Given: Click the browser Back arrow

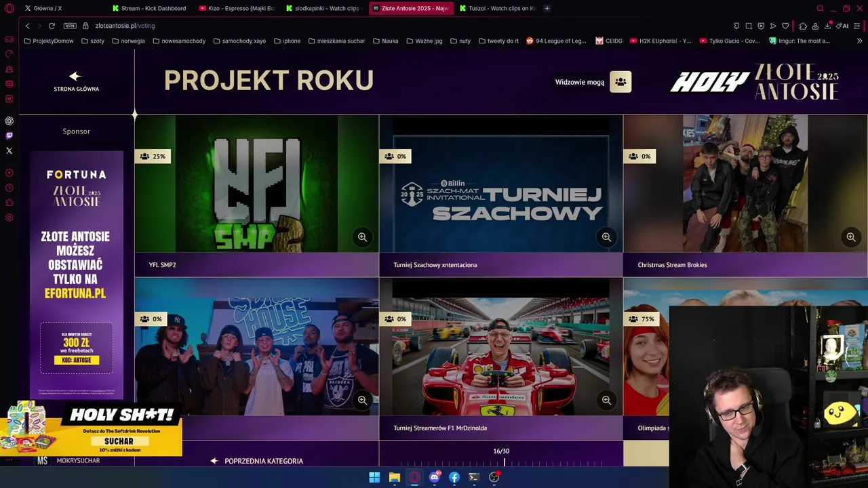Looking at the screenshot, I should (x=27, y=26).
